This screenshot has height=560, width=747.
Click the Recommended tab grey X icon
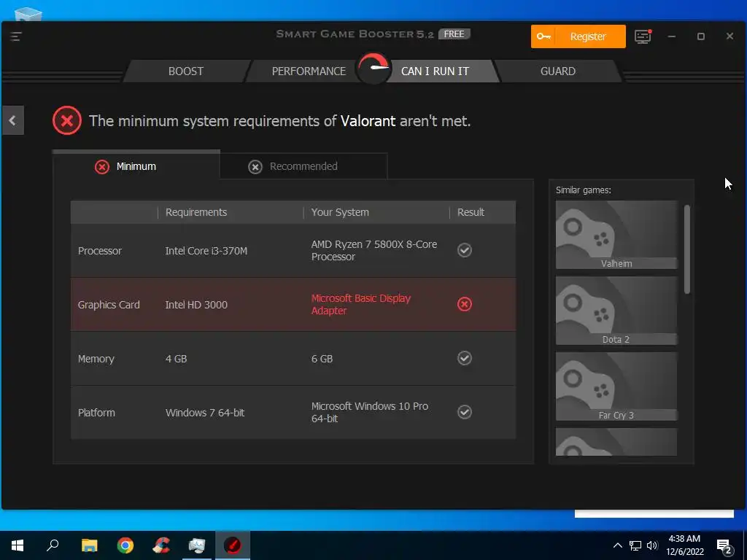tap(255, 167)
